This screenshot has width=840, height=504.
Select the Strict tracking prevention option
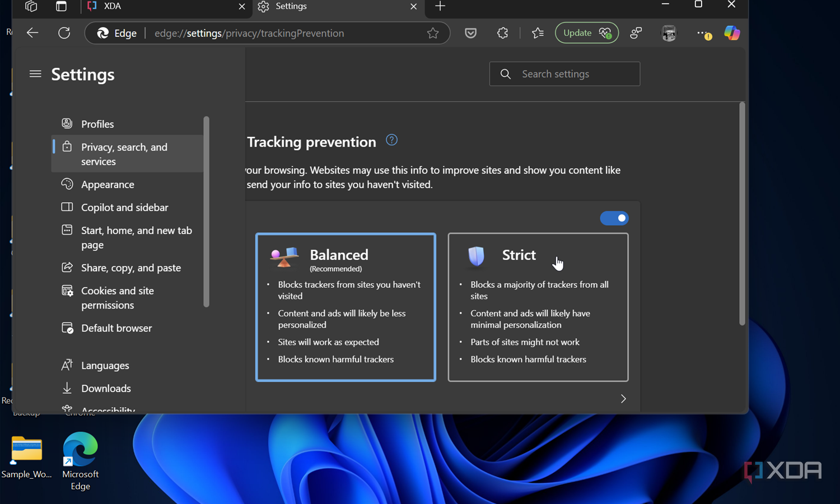[538, 307]
